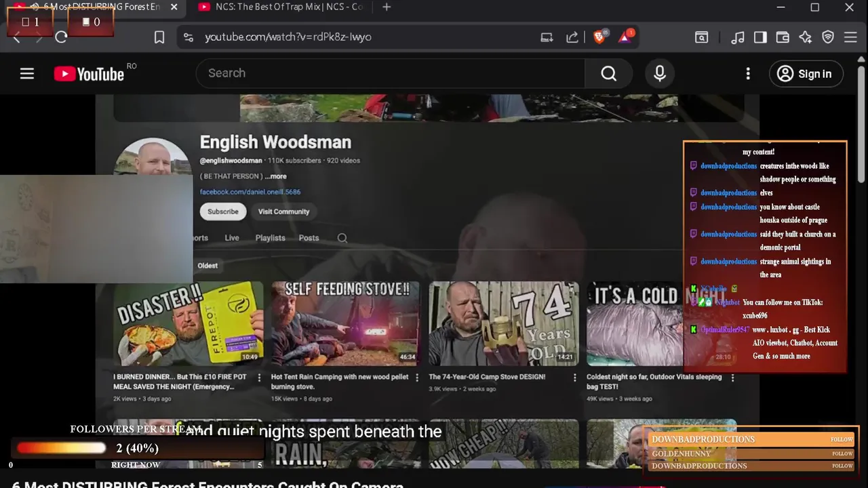Open the channel Playlists tab
868x488 pixels.
[x=270, y=238]
